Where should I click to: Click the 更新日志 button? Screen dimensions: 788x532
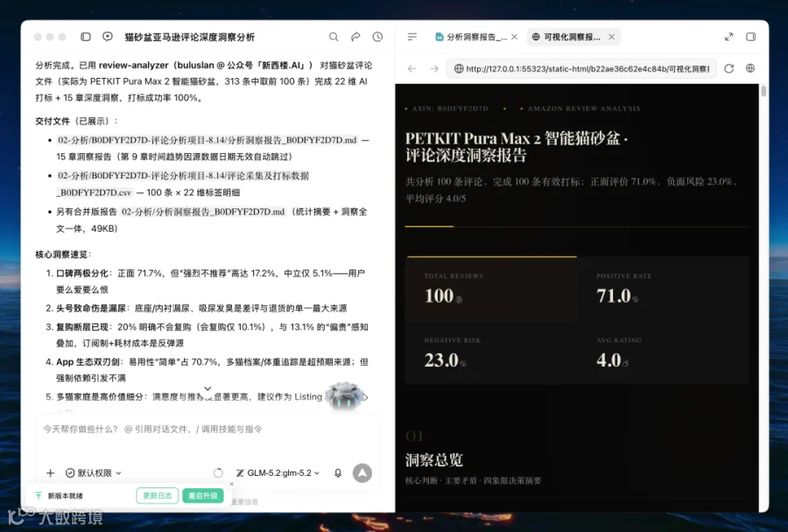point(158,495)
